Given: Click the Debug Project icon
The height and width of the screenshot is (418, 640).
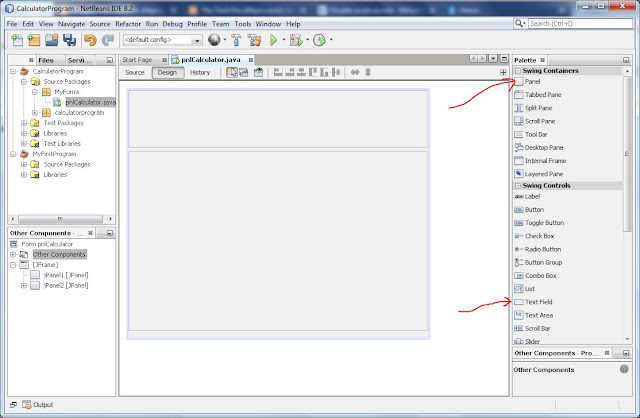Looking at the screenshot, I should coord(296,40).
